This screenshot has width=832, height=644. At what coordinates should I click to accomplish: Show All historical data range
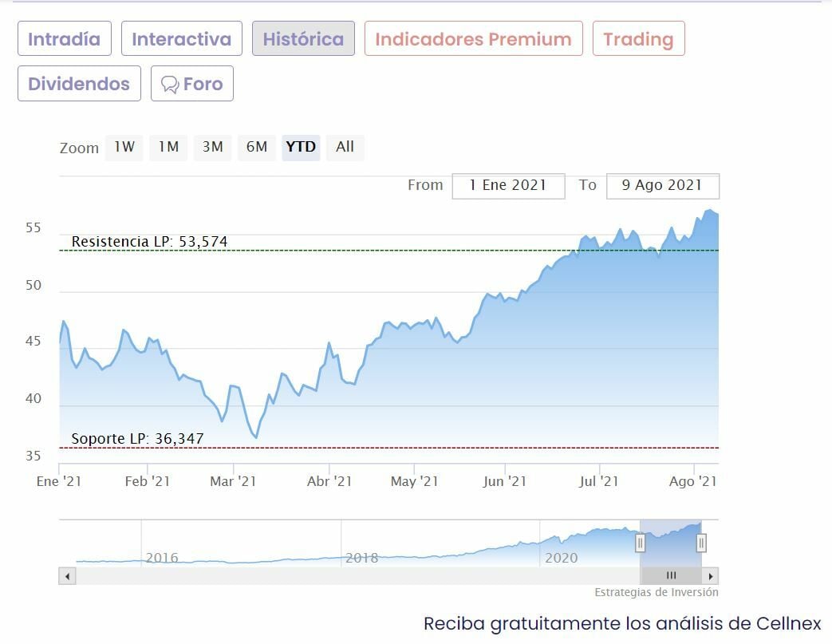tap(345, 147)
